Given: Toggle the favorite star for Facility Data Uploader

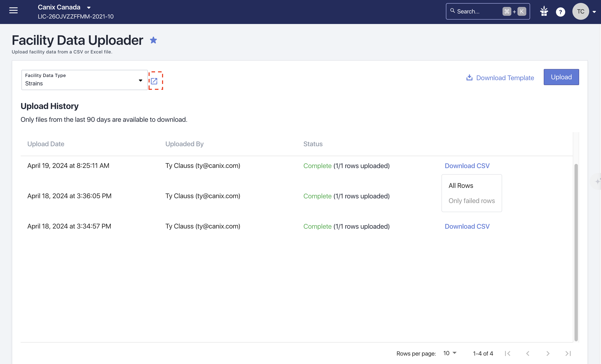Looking at the screenshot, I should [153, 40].
